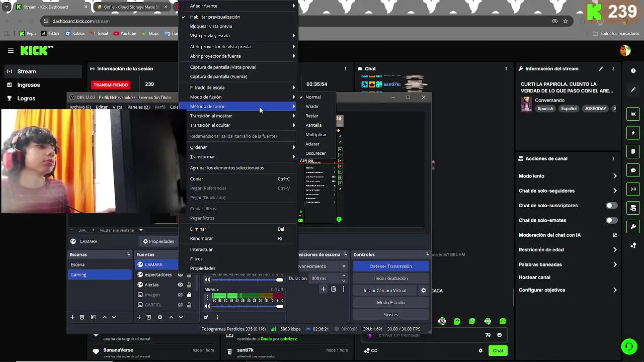Click Detener Transmisión button

coord(391,266)
